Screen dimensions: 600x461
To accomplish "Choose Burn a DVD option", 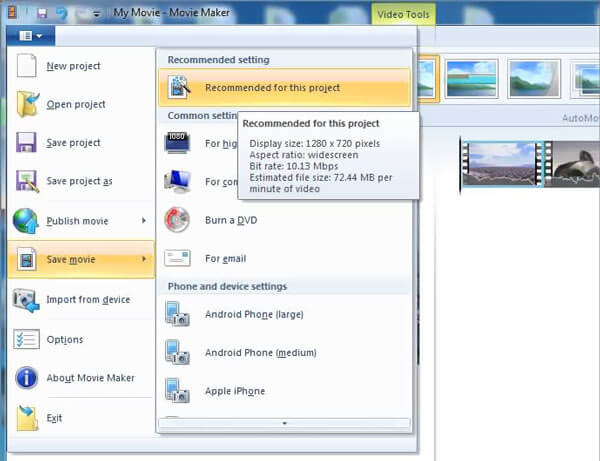I will pyautogui.click(x=284, y=220).
